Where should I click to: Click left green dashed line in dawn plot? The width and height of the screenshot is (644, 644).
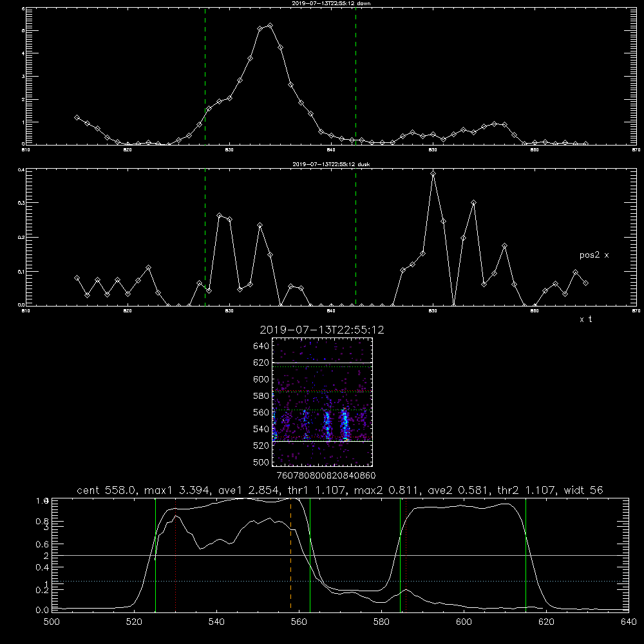(x=205, y=76)
